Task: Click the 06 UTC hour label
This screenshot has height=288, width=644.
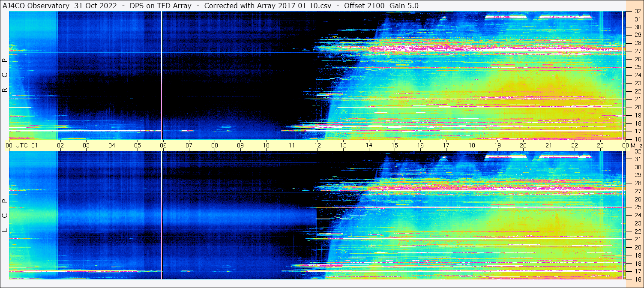Action: pos(163,145)
